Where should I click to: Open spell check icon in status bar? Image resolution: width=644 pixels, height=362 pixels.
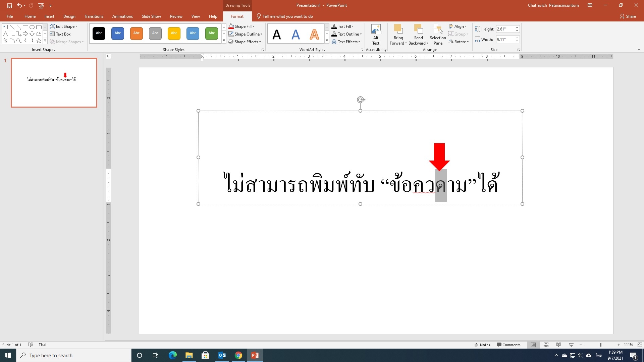[x=31, y=345]
